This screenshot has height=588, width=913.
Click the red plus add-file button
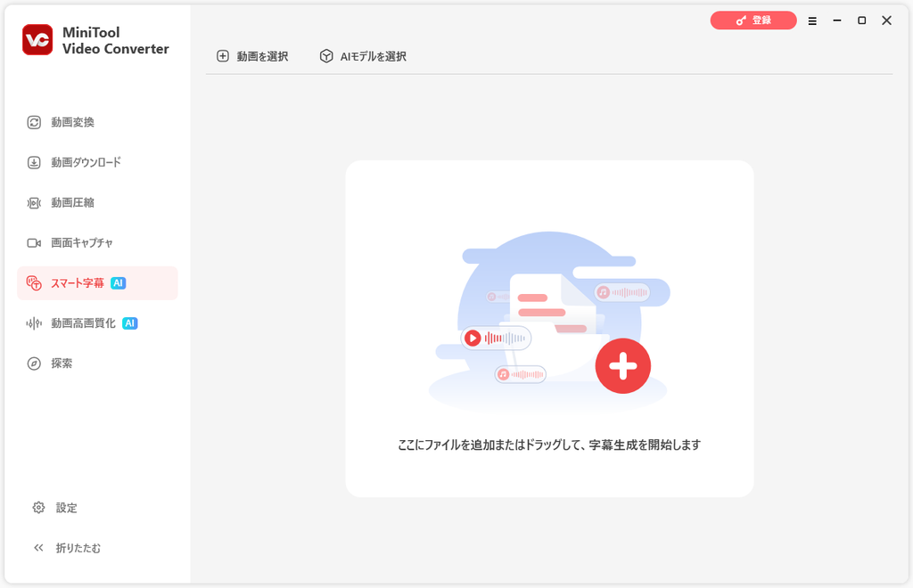coord(622,366)
